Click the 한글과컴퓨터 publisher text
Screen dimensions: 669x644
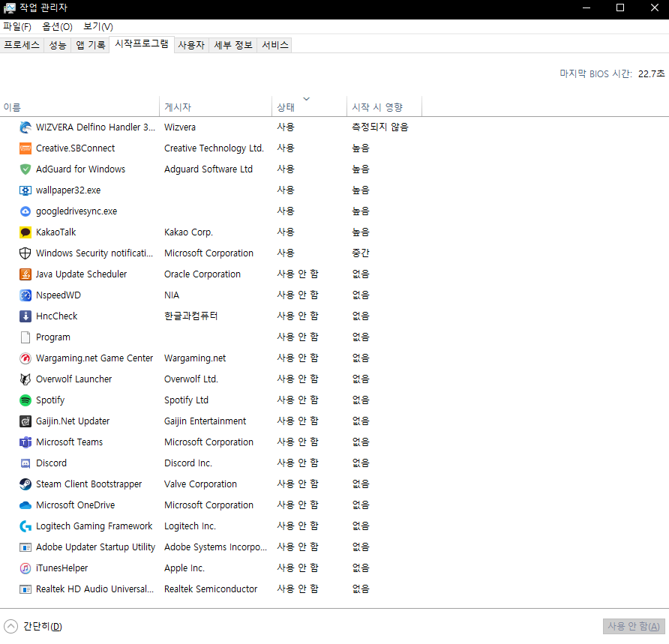[x=190, y=316]
